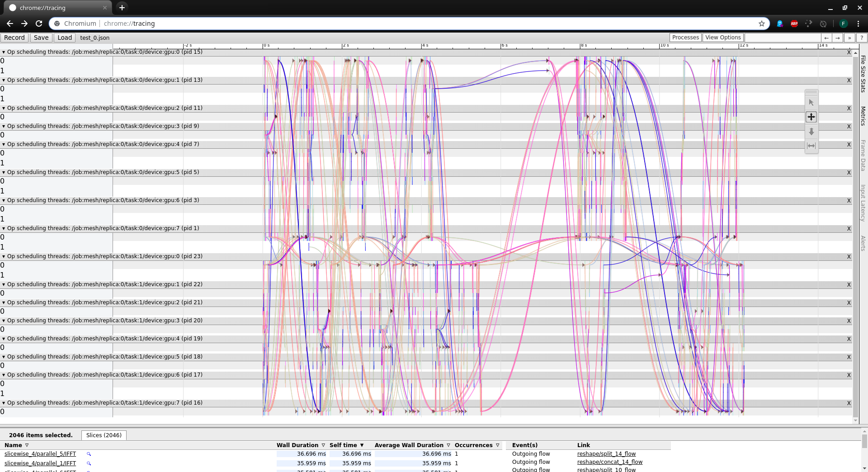Collapse the task:0 gpu:7 pid 1 process

(4, 229)
